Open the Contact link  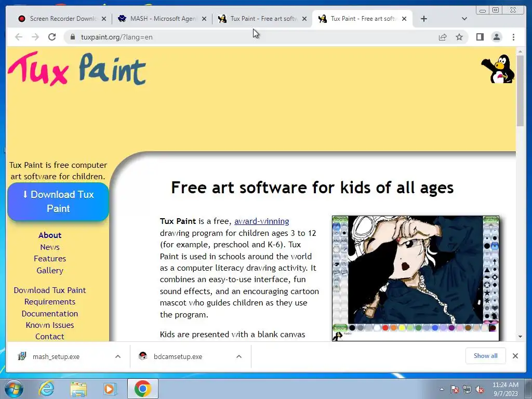tap(50, 337)
